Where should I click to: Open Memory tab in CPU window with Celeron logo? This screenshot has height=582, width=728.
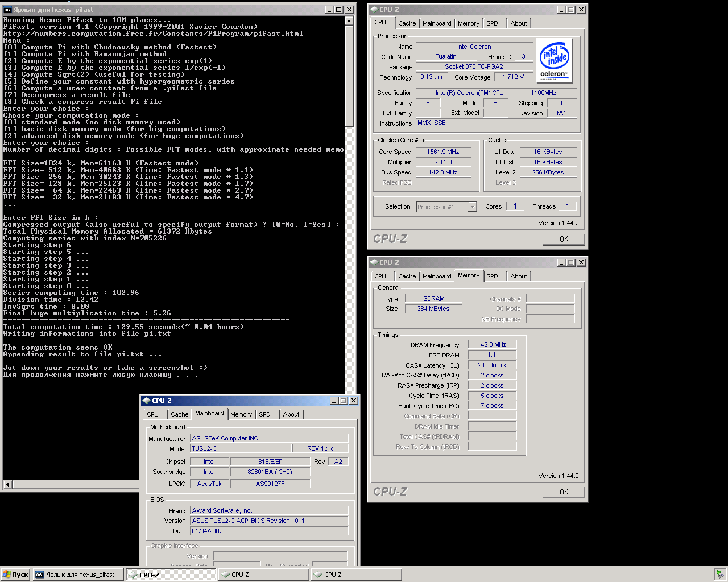point(469,23)
